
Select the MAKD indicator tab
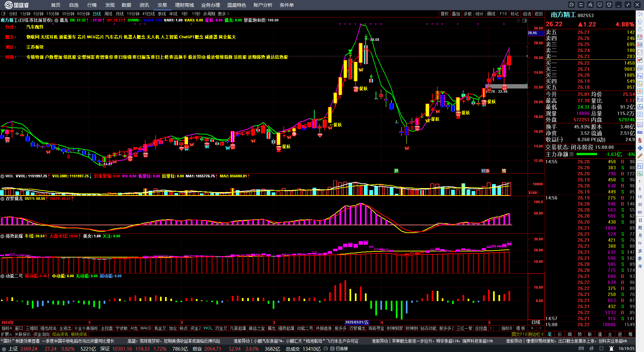point(146,328)
